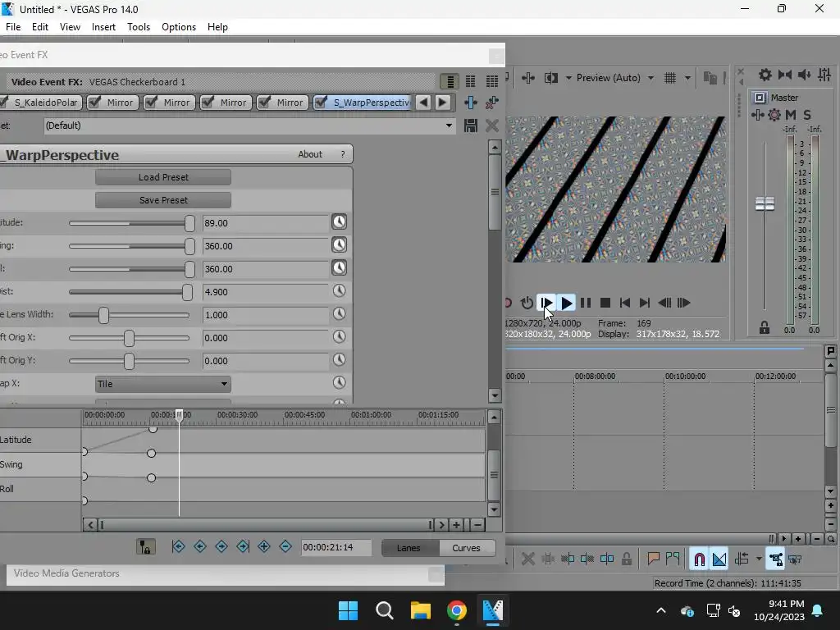Delete the current FX preset
Viewport: 840px width, 630px height.
point(492,126)
